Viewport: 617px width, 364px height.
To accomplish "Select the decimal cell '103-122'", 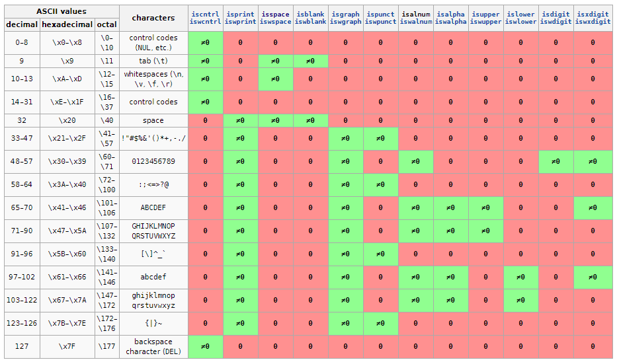I will (22, 301).
